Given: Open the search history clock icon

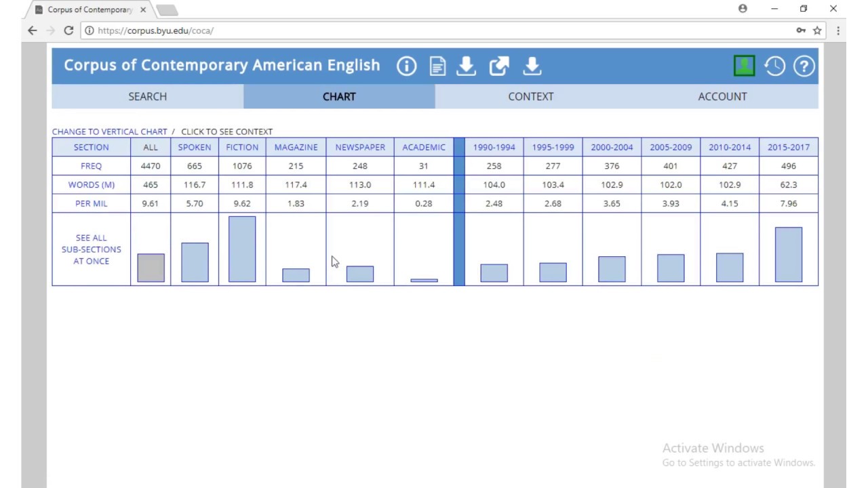Looking at the screenshot, I should [x=774, y=66].
